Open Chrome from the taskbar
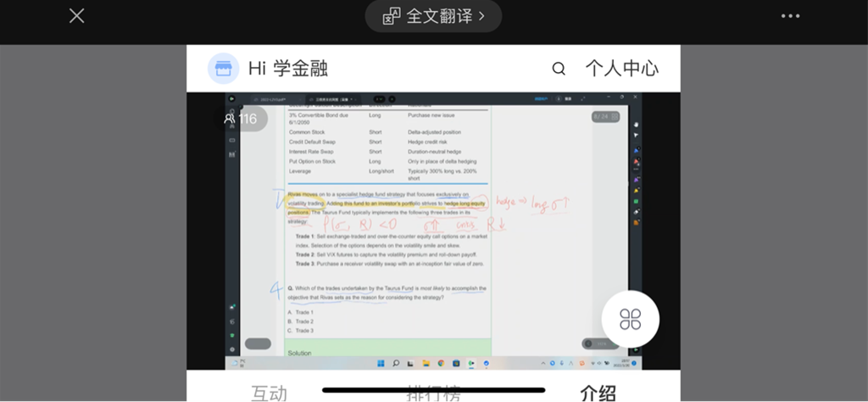Screen dimensions: 868x402 441,364
